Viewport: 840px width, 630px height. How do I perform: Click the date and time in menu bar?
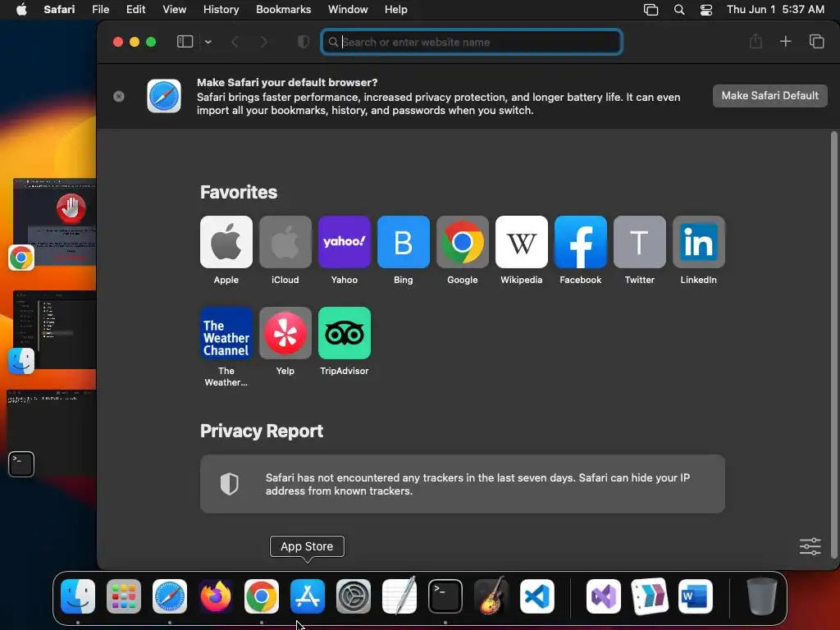pos(775,10)
